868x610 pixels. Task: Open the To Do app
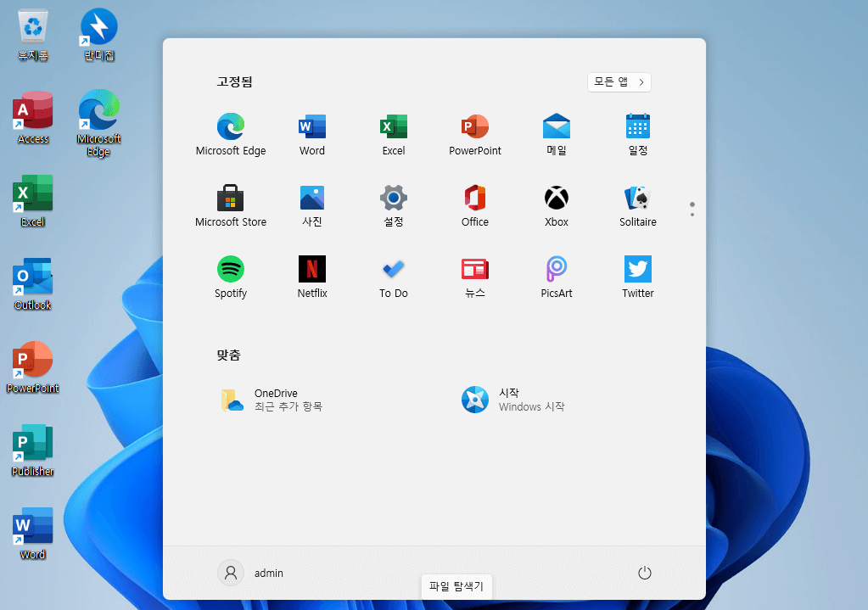click(393, 277)
